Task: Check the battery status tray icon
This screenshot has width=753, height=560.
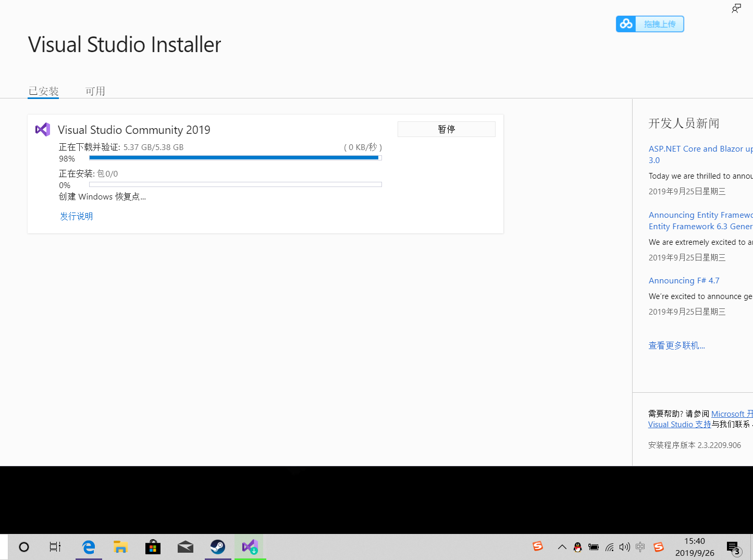Action: pos(594,547)
